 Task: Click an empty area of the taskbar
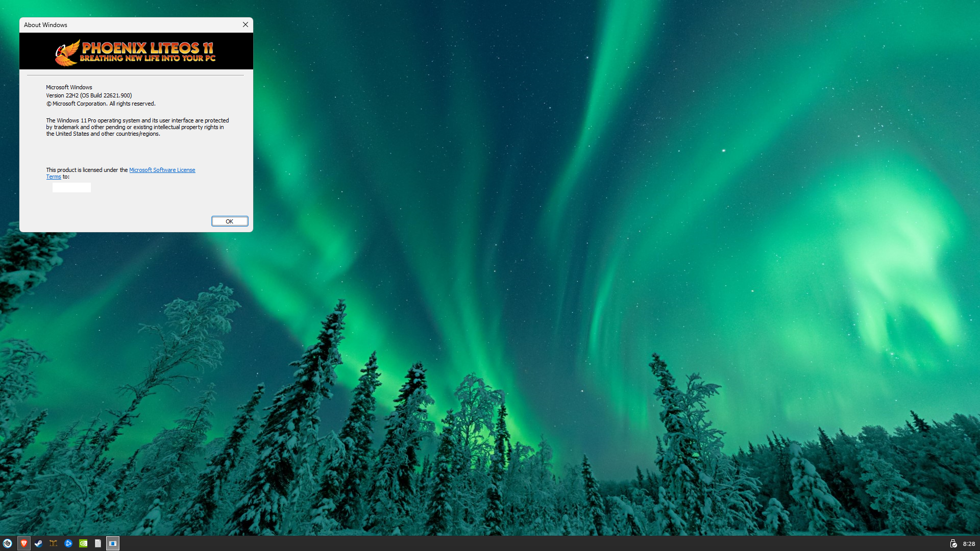point(510,543)
